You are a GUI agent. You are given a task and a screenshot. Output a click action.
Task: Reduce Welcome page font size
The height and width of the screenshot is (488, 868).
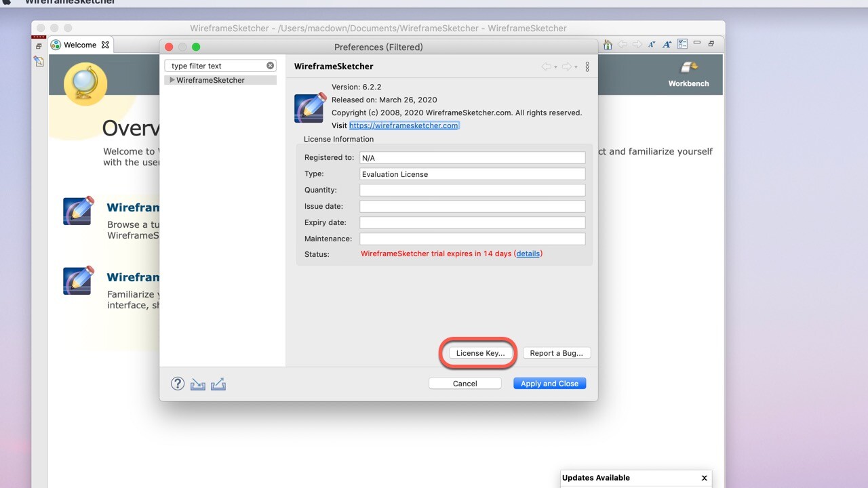point(652,44)
